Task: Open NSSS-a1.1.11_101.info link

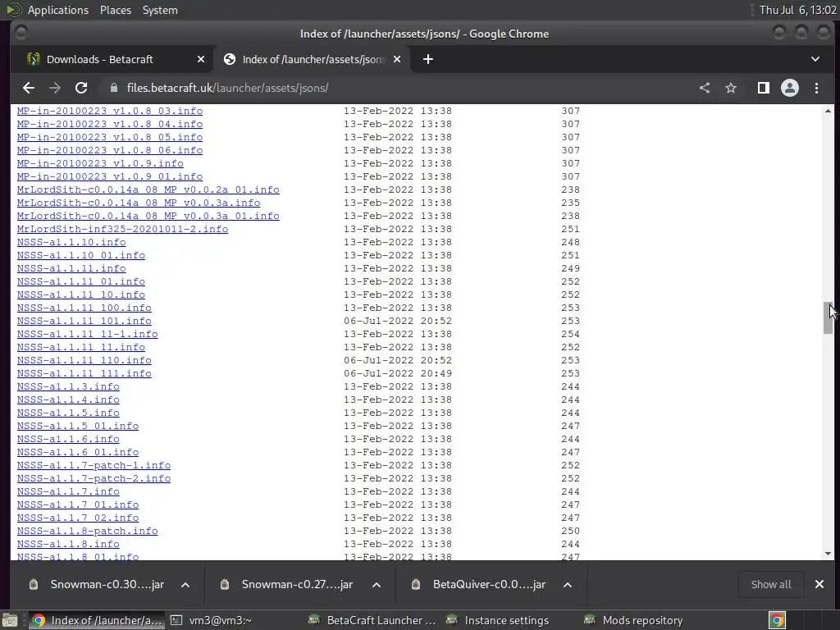Action: (x=84, y=321)
